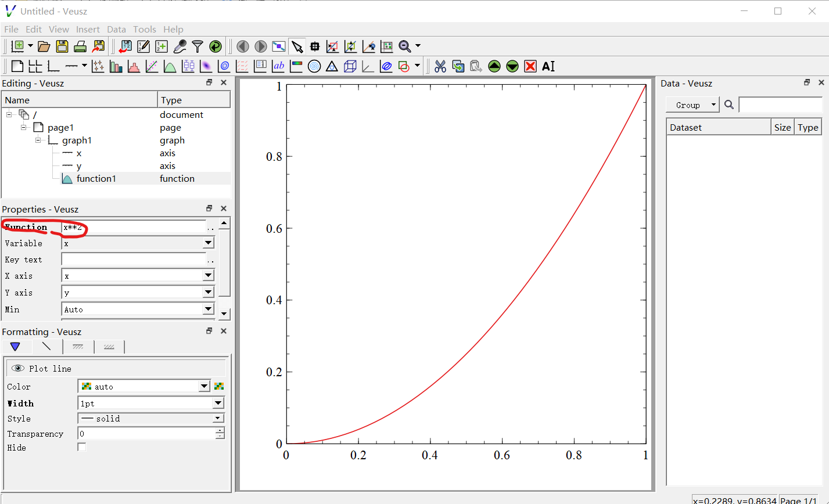Open the Min dropdown set to Auto
Screen dimensions: 829x504
coord(209,309)
